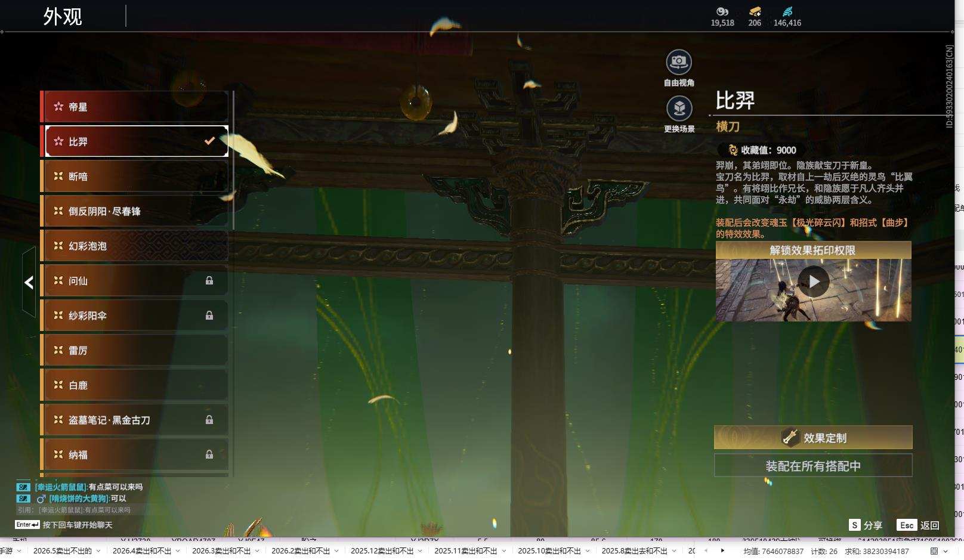This screenshot has width=964, height=560.
Task: Open dropdown arrow on 2025.8卖出去和不出 sheet tab
Action: coord(673,551)
